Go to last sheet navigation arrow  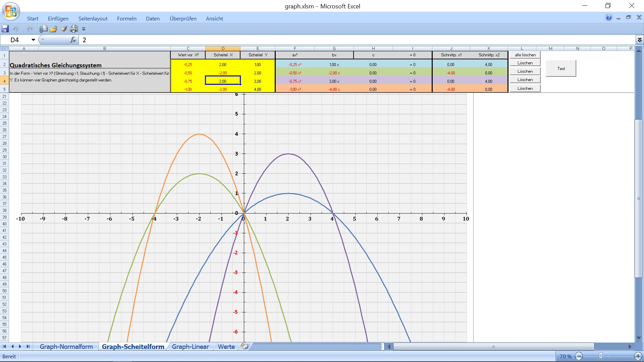[28, 347]
